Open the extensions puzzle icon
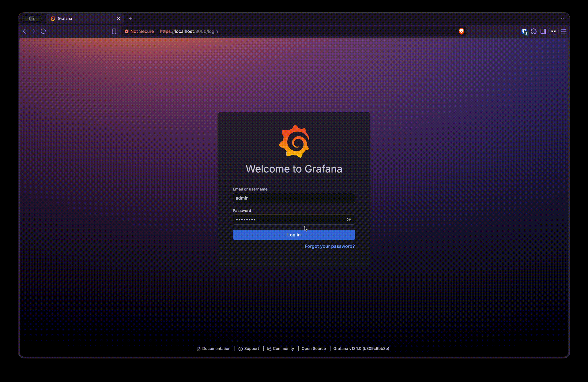 (x=534, y=31)
